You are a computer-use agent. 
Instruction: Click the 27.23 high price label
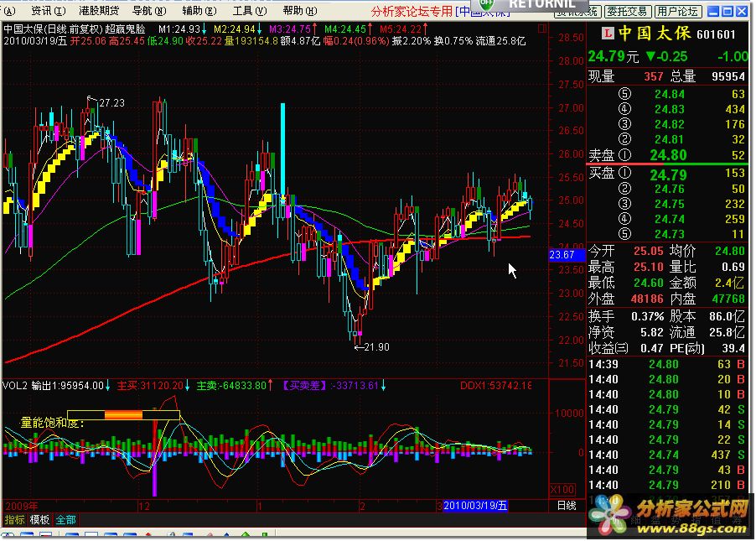pyautogui.click(x=111, y=103)
